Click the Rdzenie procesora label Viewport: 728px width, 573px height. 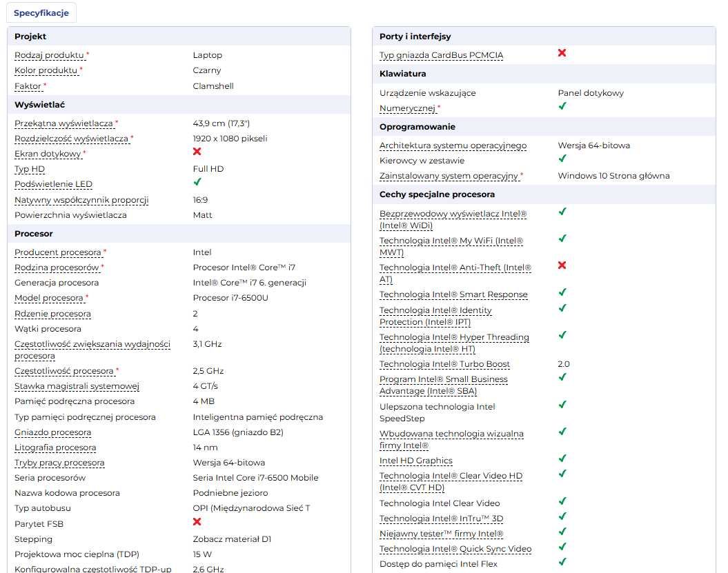[x=52, y=314]
